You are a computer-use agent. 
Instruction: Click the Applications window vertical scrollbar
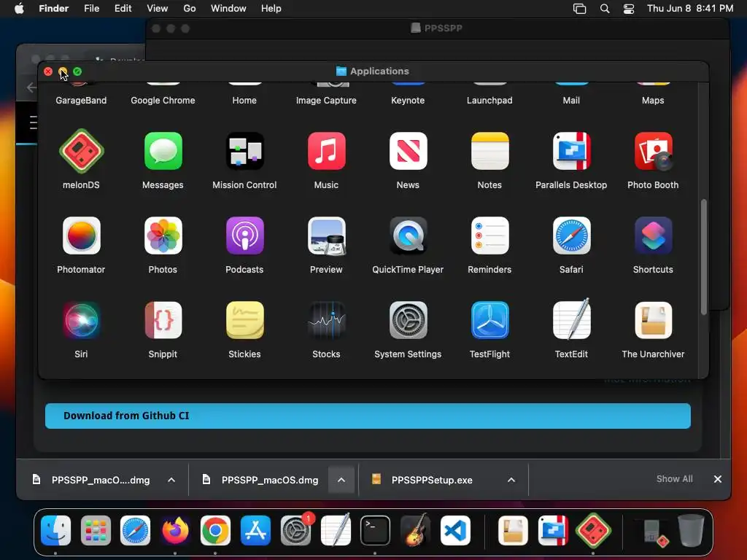(x=704, y=257)
